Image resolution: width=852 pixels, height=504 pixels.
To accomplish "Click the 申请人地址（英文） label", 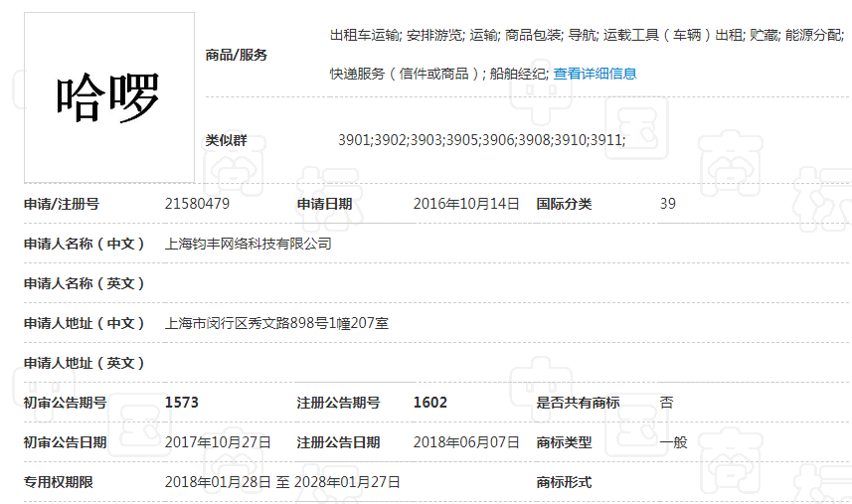I will coord(85,363).
